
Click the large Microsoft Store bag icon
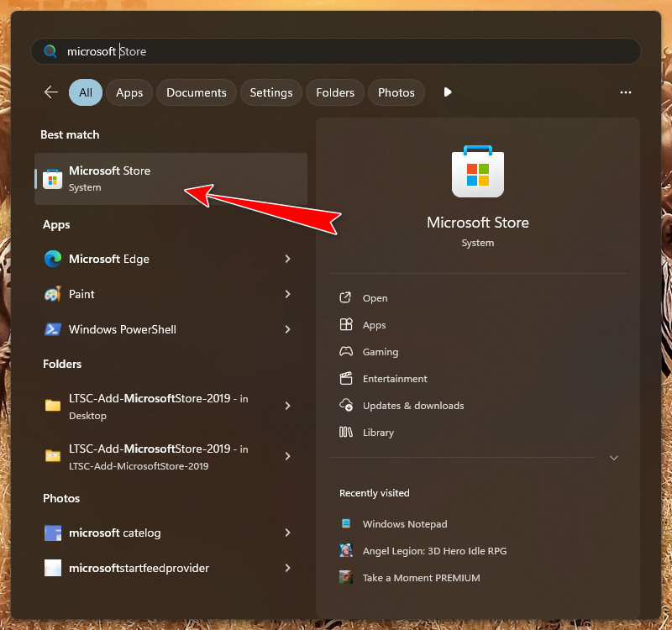tap(478, 172)
